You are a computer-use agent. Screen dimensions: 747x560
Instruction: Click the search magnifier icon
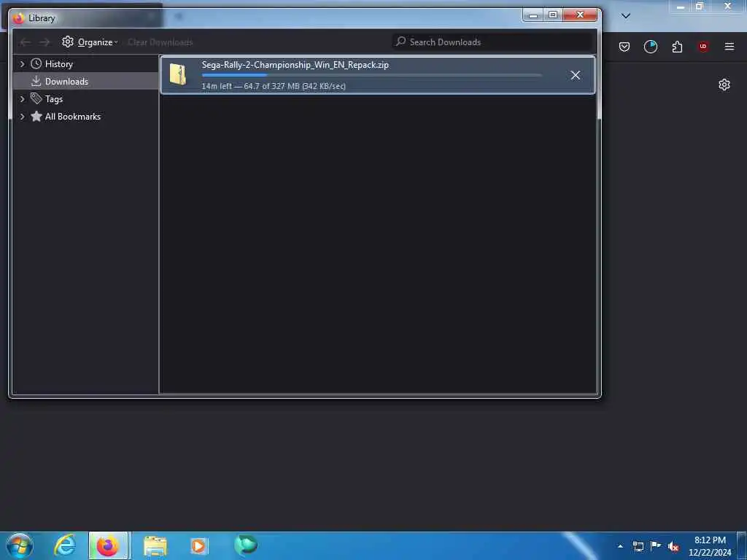coord(401,42)
